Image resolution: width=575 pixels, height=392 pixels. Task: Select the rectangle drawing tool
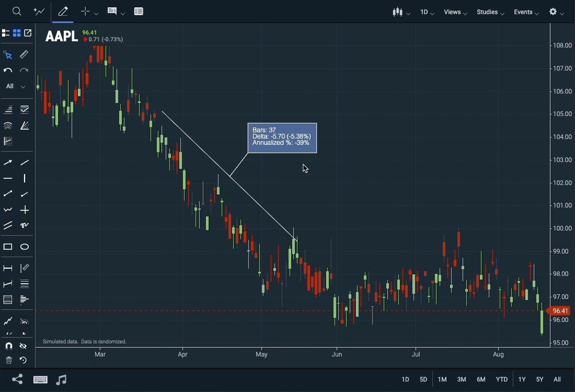pos(8,247)
